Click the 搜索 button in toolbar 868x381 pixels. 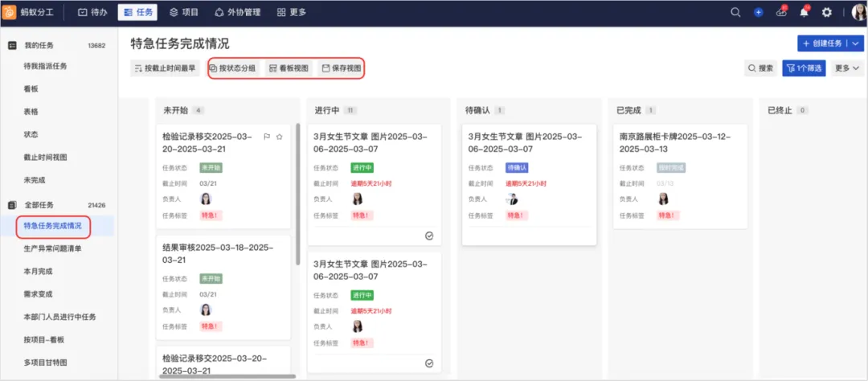click(760, 68)
